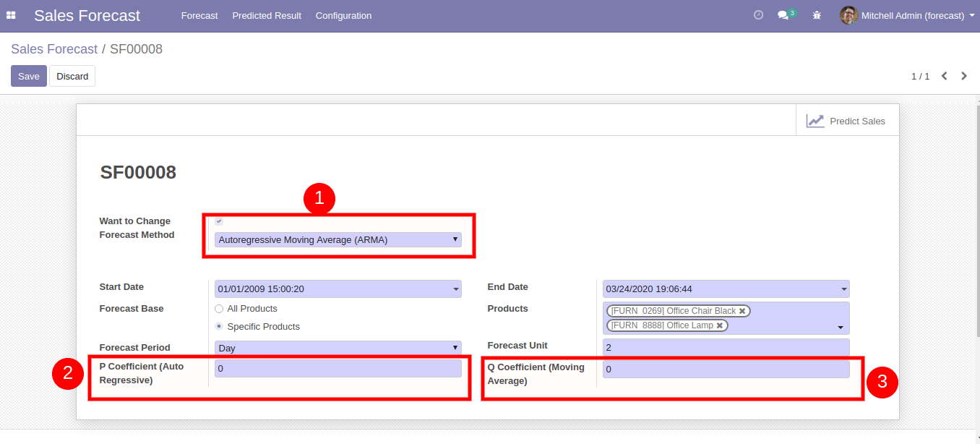The height and width of the screenshot is (444, 980).
Task: Go to next record arrow
Action: point(964,76)
